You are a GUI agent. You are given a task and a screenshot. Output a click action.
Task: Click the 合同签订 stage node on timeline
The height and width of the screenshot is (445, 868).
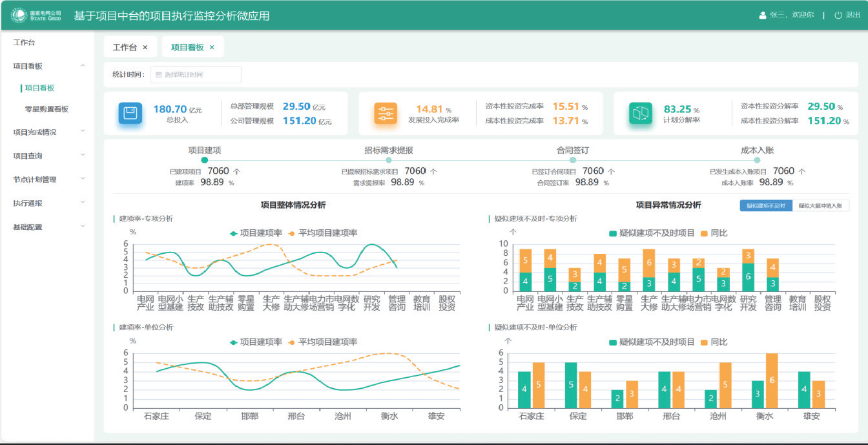(x=573, y=160)
